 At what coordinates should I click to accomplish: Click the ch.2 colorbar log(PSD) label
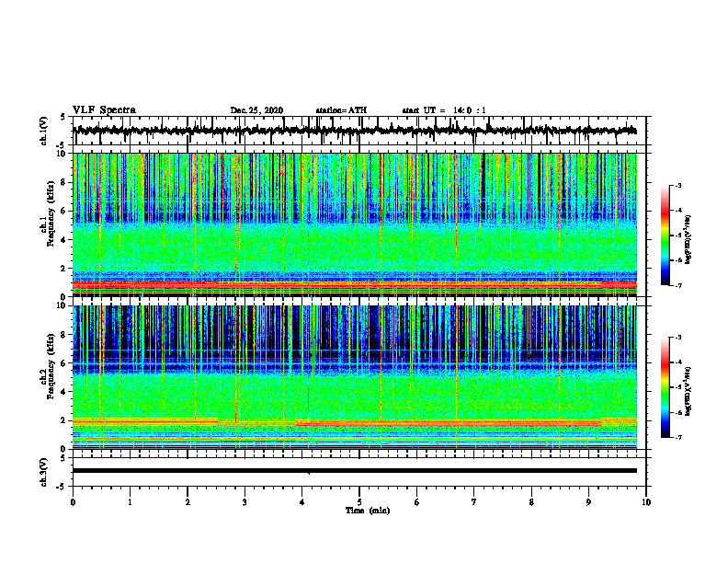(x=688, y=391)
